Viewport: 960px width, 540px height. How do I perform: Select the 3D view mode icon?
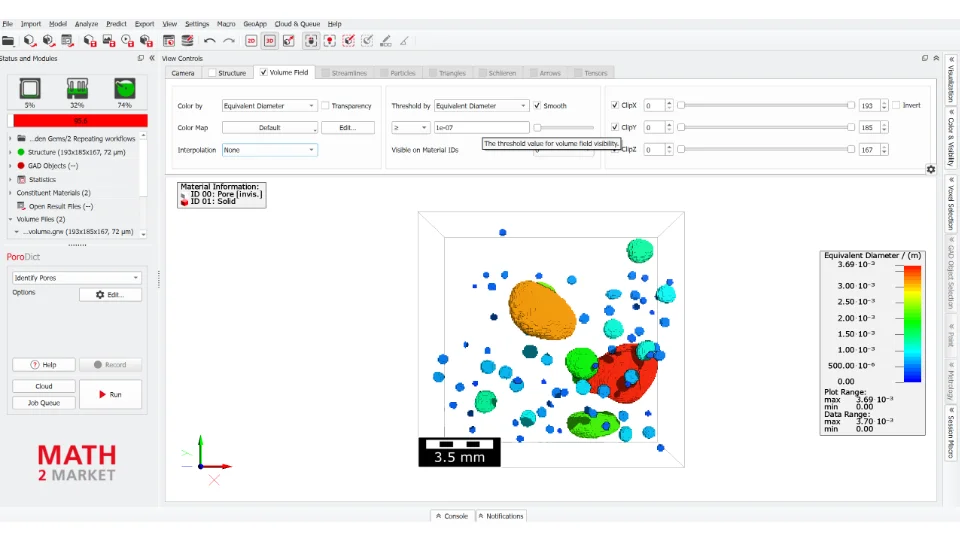(x=269, y=41)
